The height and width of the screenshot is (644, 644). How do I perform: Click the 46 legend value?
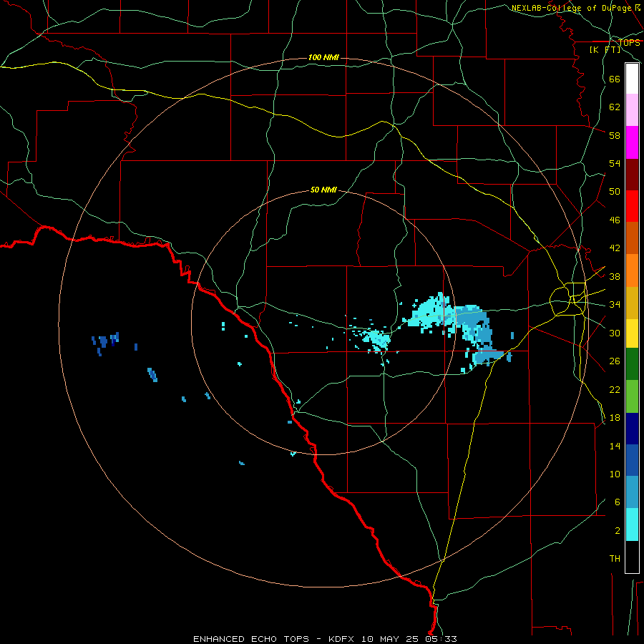coord(615,220)
